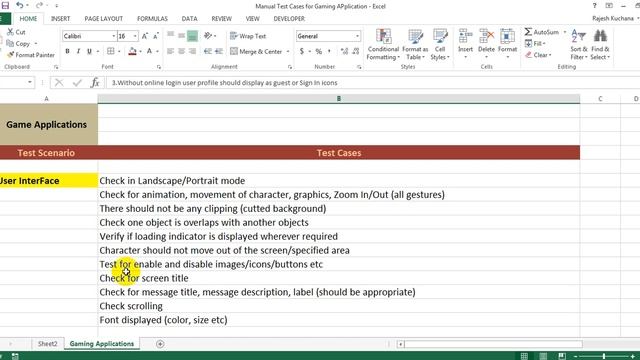Screen dimensions: 640x360
Task: Click the Redo arrow icon
Action: (39, 5)
